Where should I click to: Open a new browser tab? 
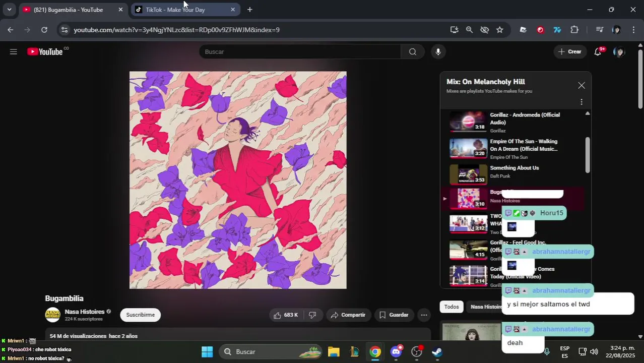[x=249, y=10]
